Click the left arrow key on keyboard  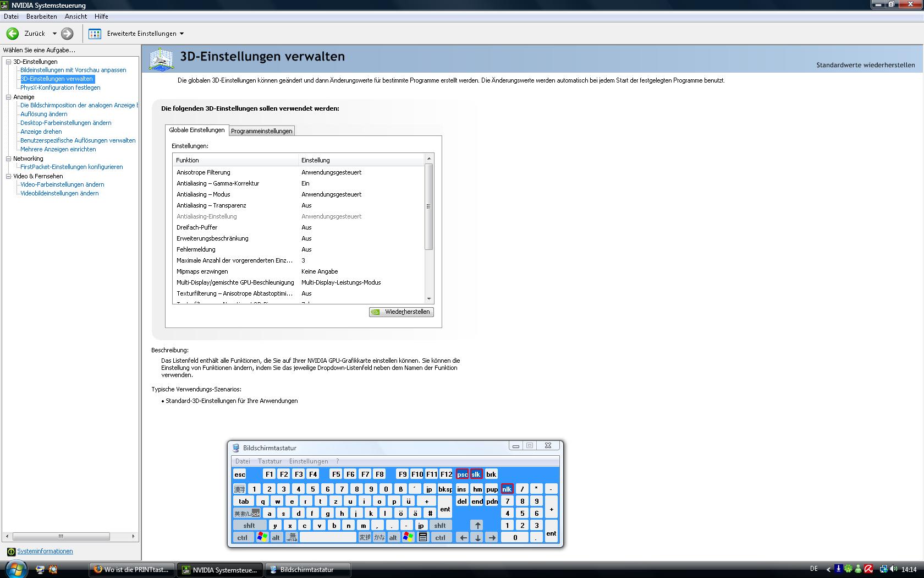tap(463, 537)
